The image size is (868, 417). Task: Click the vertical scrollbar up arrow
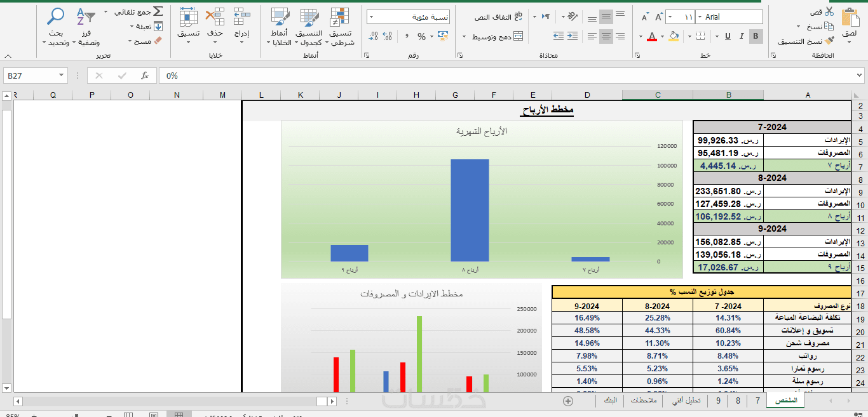[6, 96]
